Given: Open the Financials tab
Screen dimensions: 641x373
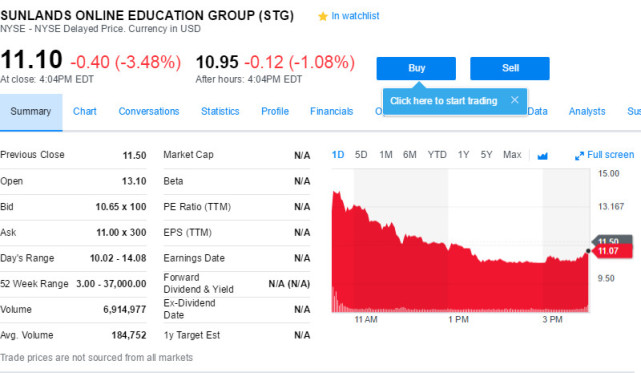Looking at the screenshot, I should (332, 111).
